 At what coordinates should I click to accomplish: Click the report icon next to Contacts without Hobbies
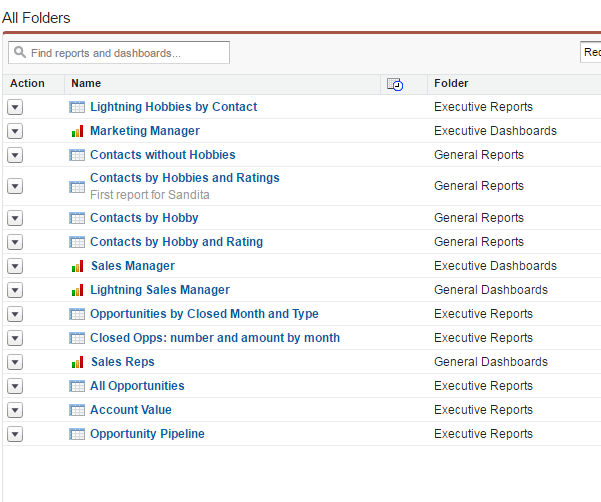[x=77, y=155]
